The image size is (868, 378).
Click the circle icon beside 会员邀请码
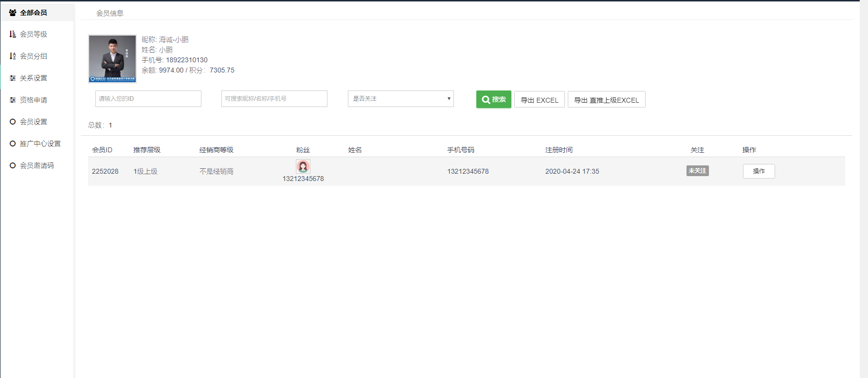[x=13, y=165]
